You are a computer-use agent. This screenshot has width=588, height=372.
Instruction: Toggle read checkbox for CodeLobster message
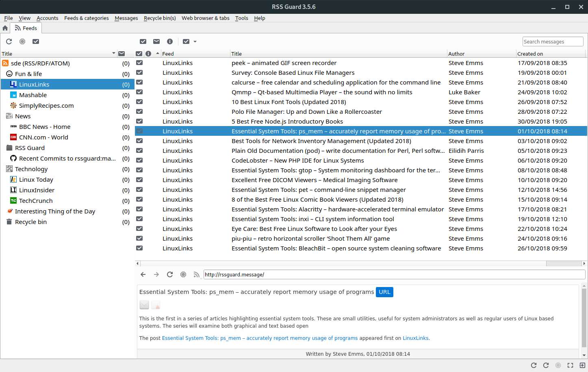click(x=139, y=160)
